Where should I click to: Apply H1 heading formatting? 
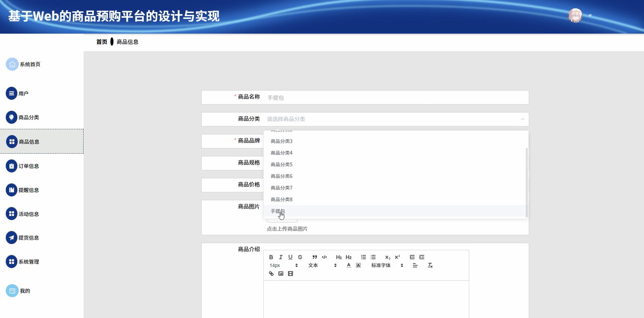(339, 257)
